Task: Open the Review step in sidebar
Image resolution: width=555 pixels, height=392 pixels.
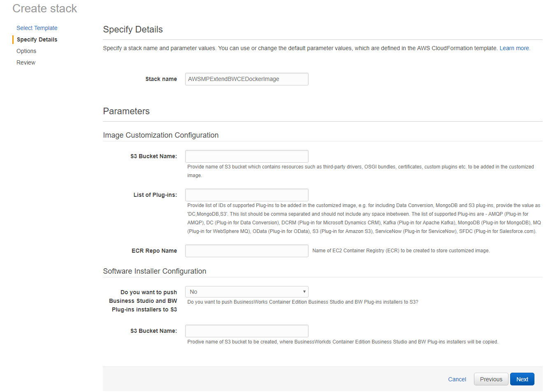Action: click(x=26, y=62)
